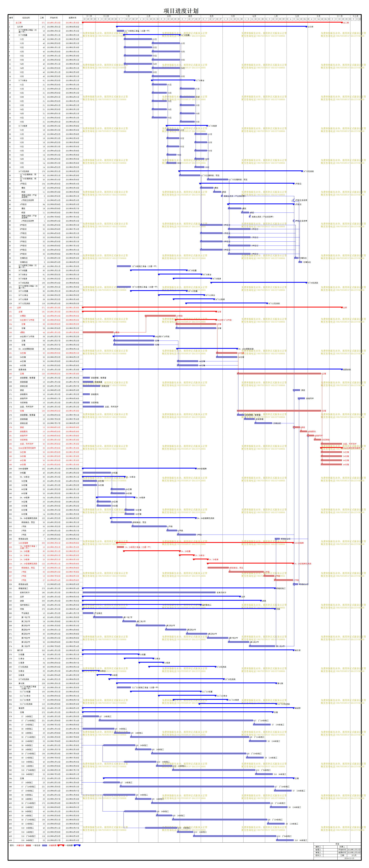The width and height of the screenshot is (369, 868).
Task: Click duration 80 in N1~N5桩基 row
Action: 44,35
